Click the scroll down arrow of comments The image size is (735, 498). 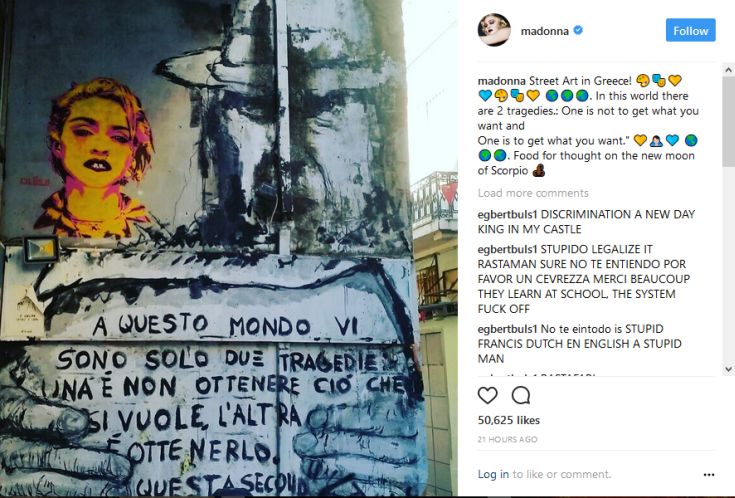(728, 369)
